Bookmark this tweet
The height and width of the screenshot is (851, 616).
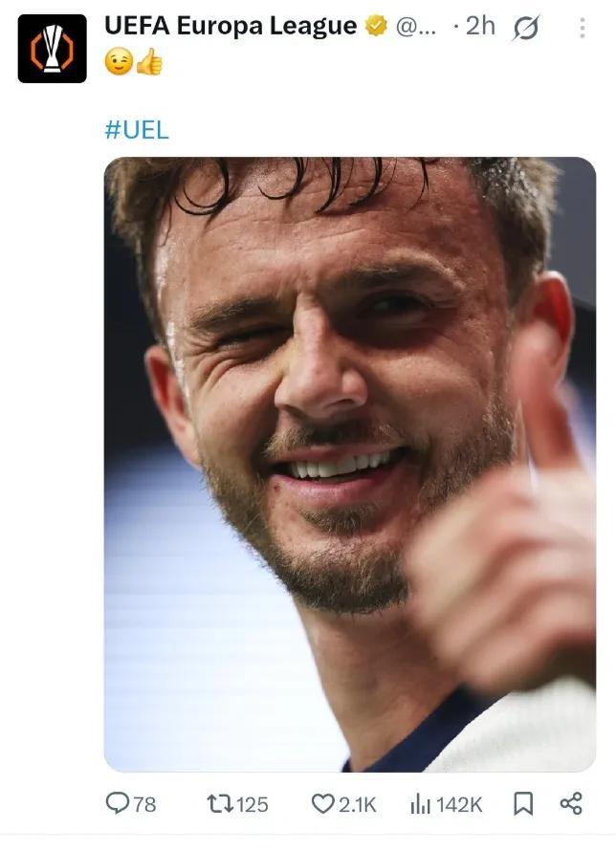[523, 803]
